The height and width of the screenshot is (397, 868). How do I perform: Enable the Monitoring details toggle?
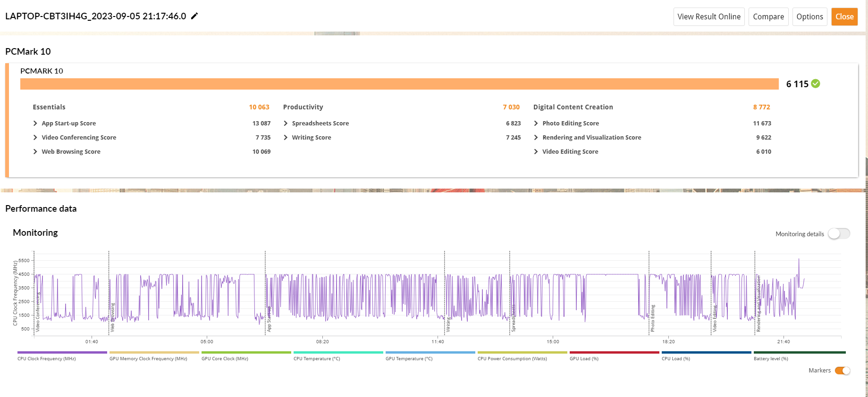point(839,234)
